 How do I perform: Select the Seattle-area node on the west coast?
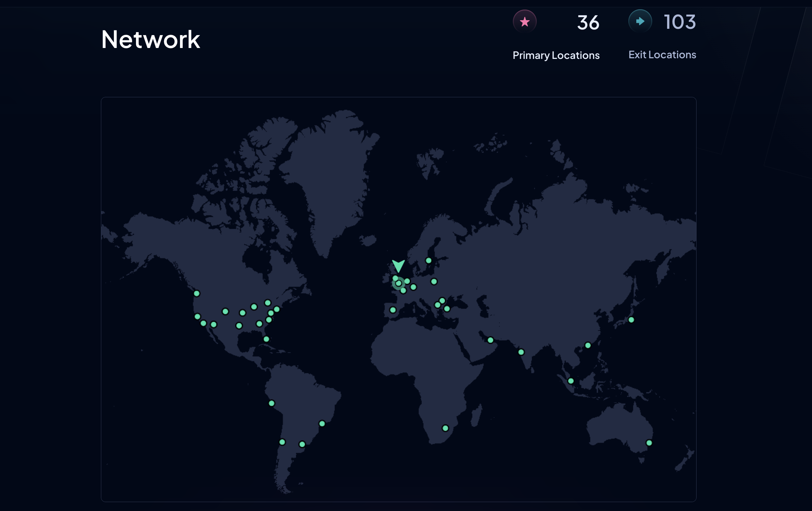tap(197, 294)
